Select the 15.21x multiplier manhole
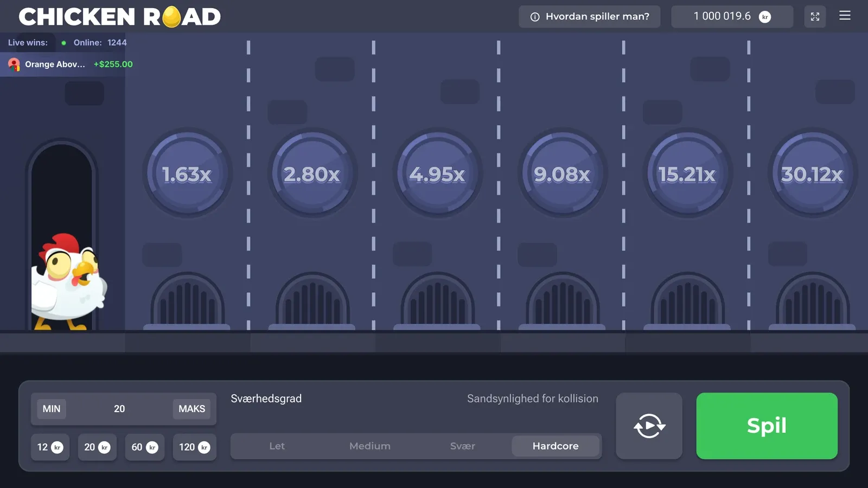The height and width of the screenshot is (488, 868). click(x=687, y=174)
